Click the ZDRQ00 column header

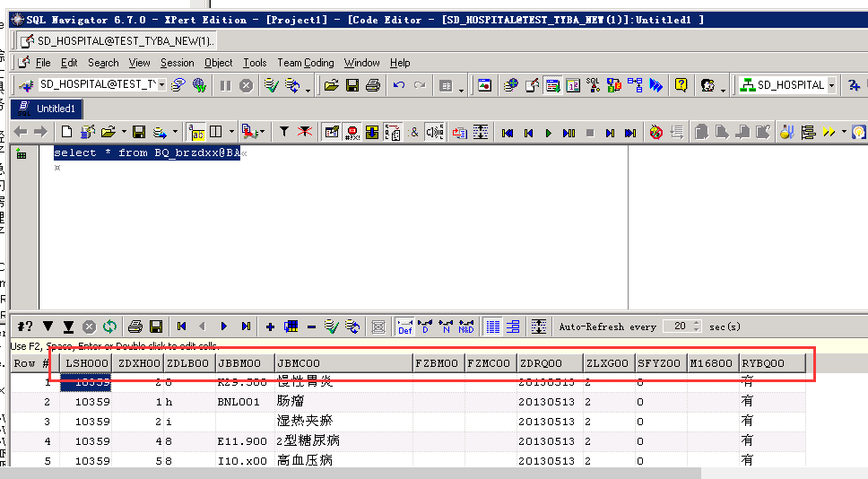pos(550,363)
